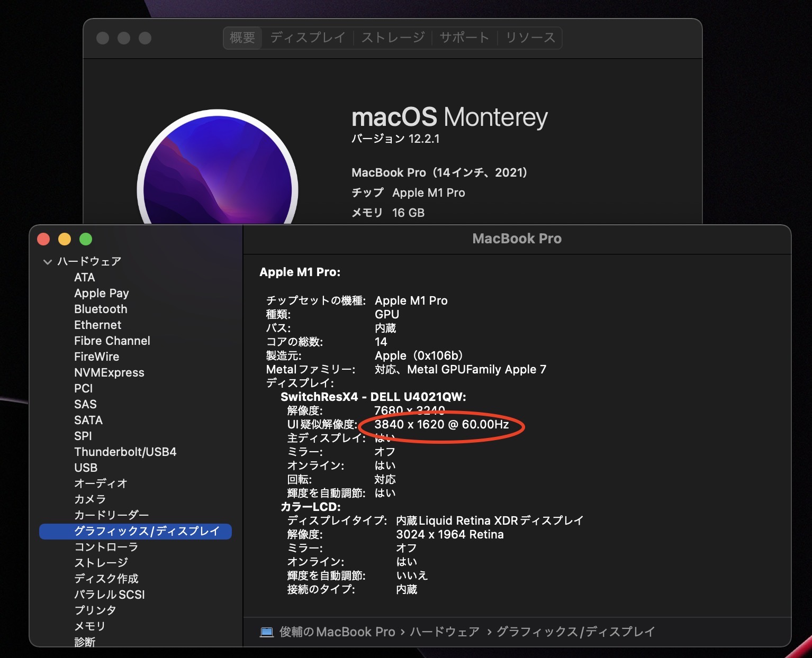Select ATA in the hardware sidebar
This screenshot has height=658, width=812.
85,277
